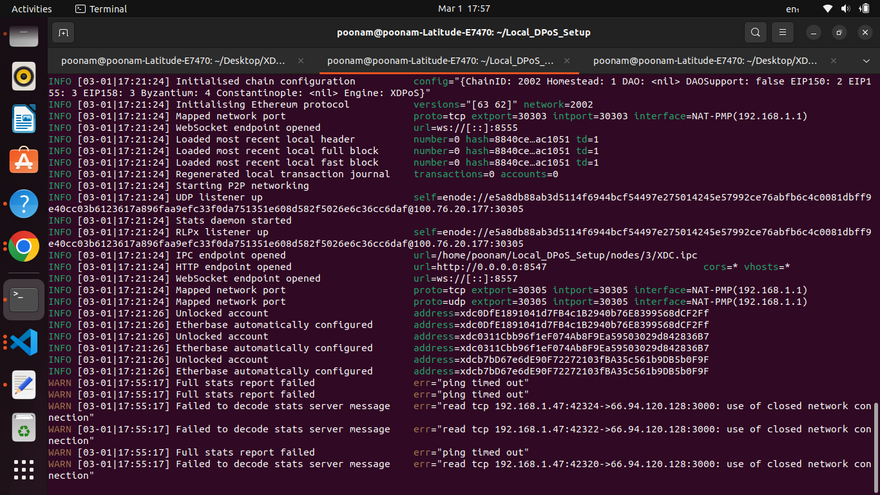Open Text Editor from dock
This screenshot has width=880, height=495.
click(x=24, y=385)
